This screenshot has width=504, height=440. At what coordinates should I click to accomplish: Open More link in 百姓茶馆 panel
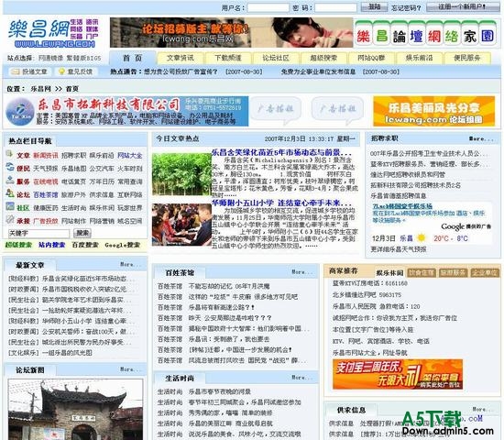(x=301, y=272)
